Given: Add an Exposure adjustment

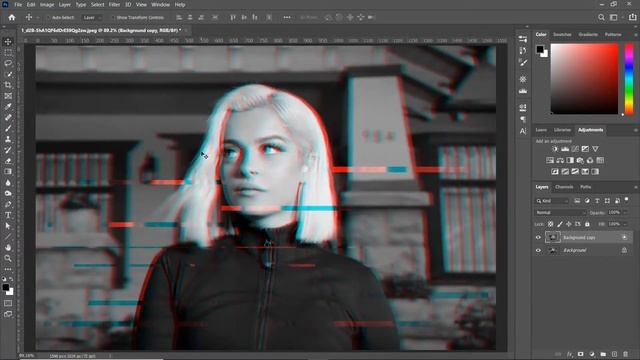Looking at the screenshot, I should click(585, 149).
